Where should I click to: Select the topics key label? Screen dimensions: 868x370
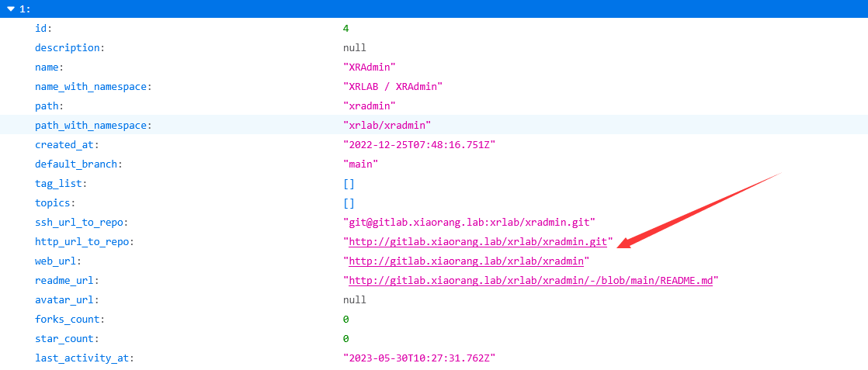55,203
